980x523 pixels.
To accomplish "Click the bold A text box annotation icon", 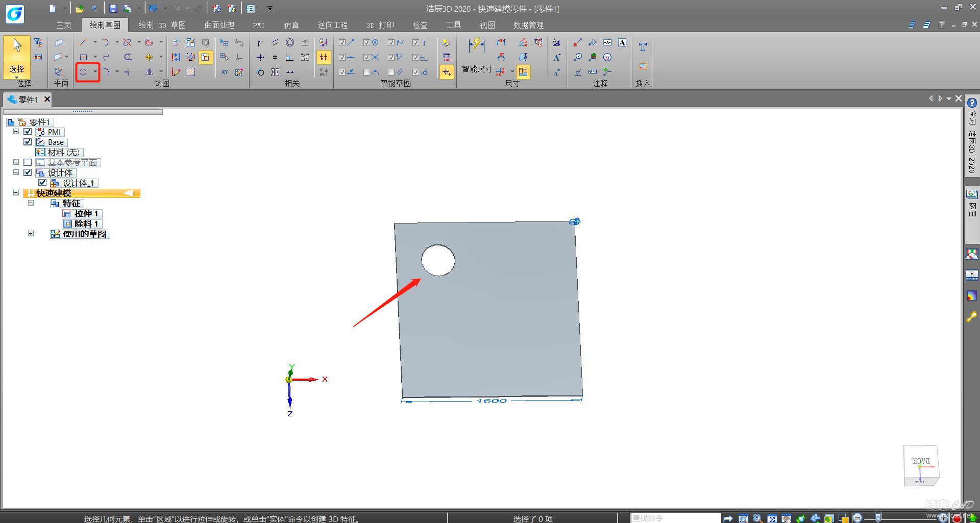I will pos(622,43).
